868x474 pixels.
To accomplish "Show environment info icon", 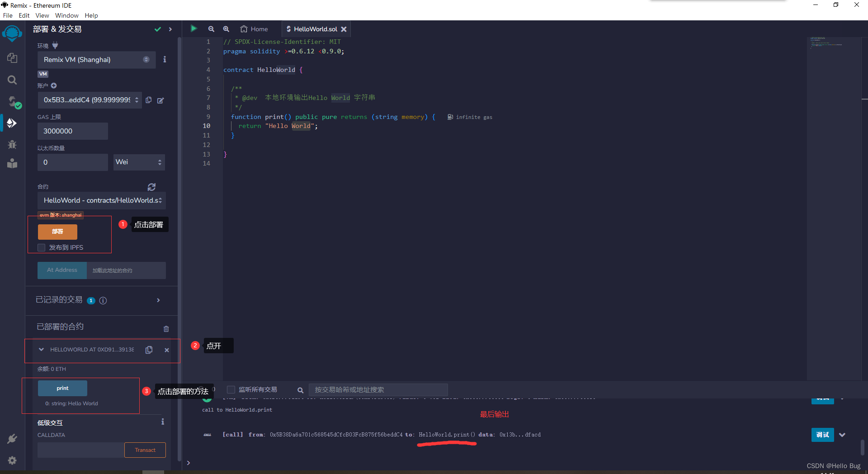I will tap(165, 59).
